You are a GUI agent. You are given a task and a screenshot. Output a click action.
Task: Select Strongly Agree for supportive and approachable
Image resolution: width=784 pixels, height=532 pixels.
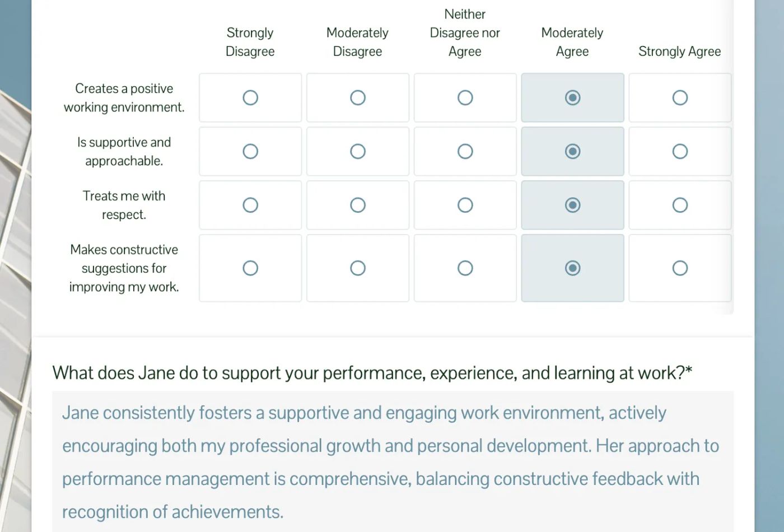click(x=680, y=152)
